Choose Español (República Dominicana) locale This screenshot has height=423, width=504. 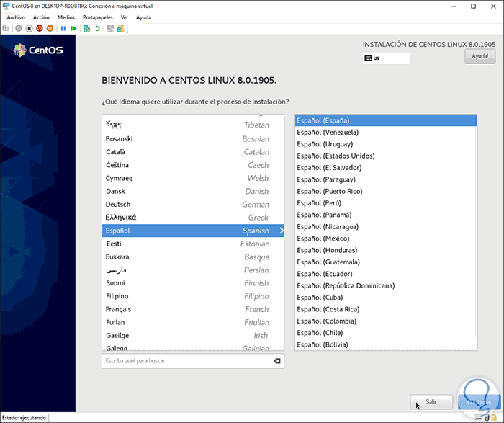[386, 285]
